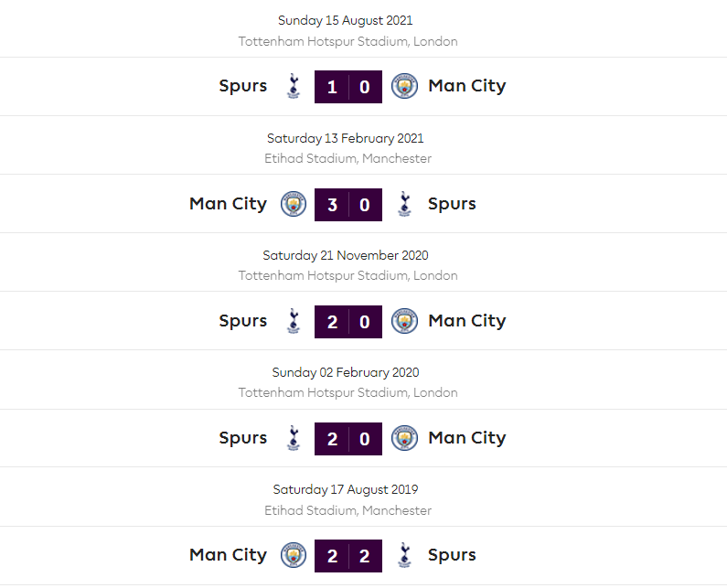Open the 2-2 score from 17 August 2019
The height and width of the screenshot is (588, 727).
point(348,556)
